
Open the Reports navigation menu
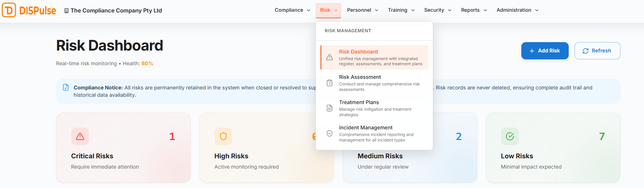coord(474,10)
